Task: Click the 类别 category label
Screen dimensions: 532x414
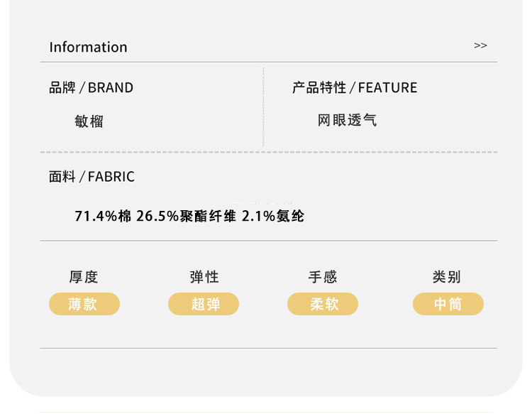Action: tap(447, 277)
